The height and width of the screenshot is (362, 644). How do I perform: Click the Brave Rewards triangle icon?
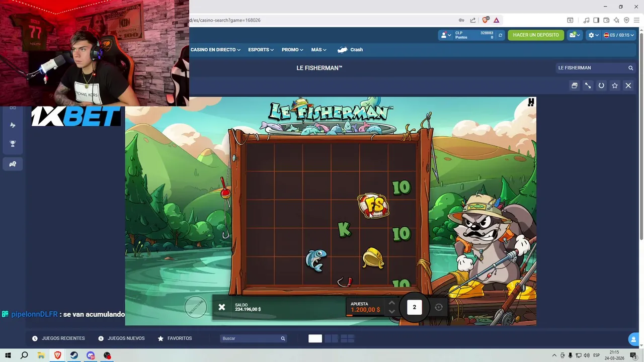tap(497, 20)
